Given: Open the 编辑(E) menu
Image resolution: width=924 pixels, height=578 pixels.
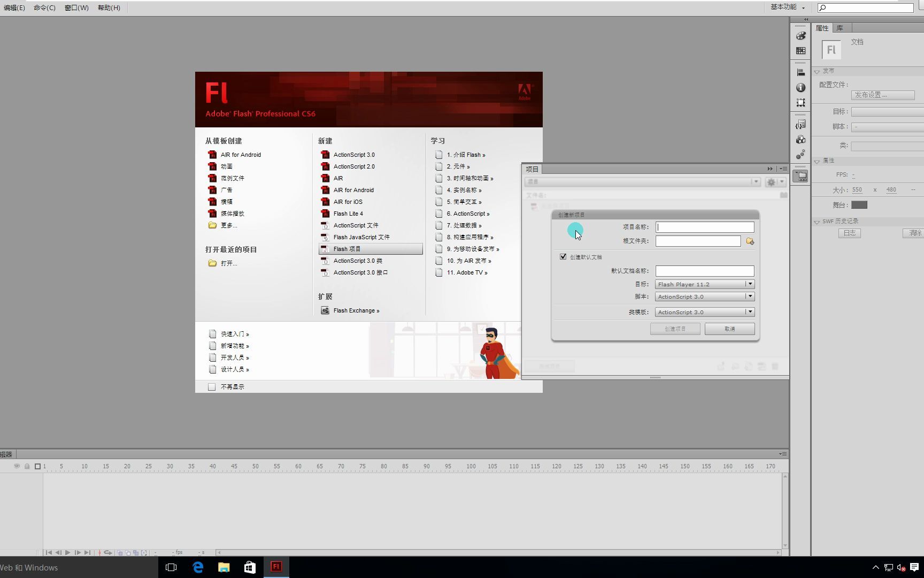Looking at the screenshot, I should [14, 7].
